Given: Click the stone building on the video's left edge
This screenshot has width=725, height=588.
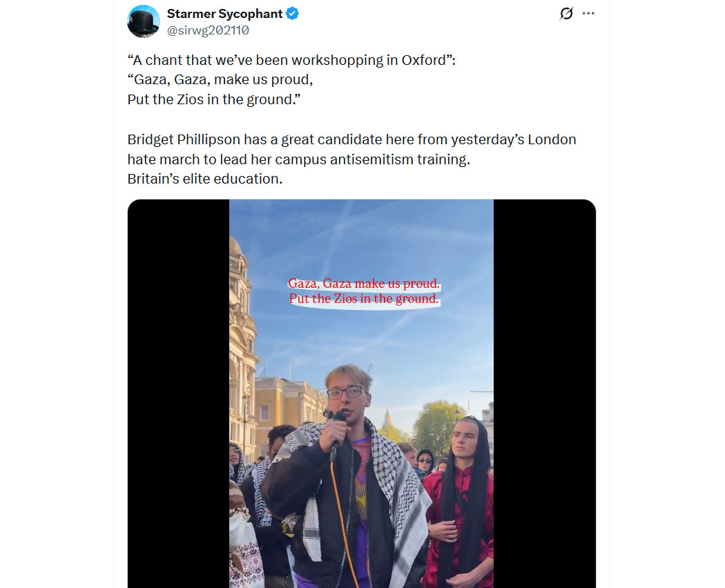Looking at the screenshot, I should (242, 345).
